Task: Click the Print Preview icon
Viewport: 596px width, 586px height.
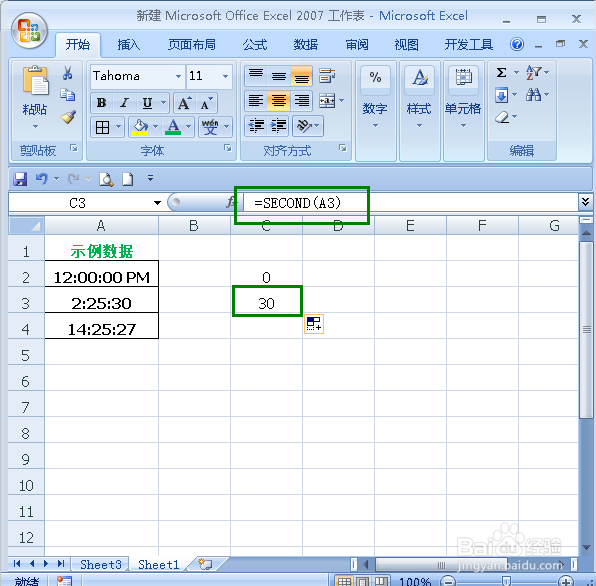Action: [x=106, y=179]
